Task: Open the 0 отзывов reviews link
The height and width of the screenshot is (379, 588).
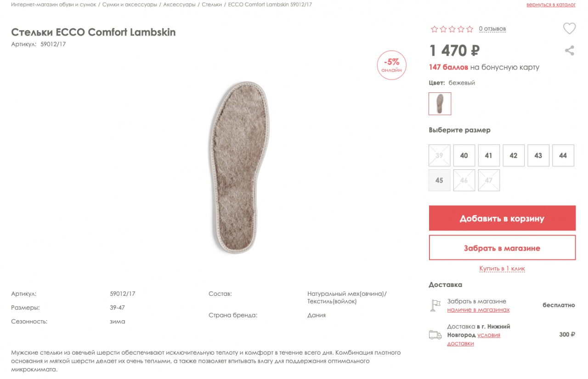Action: point(492,29)
